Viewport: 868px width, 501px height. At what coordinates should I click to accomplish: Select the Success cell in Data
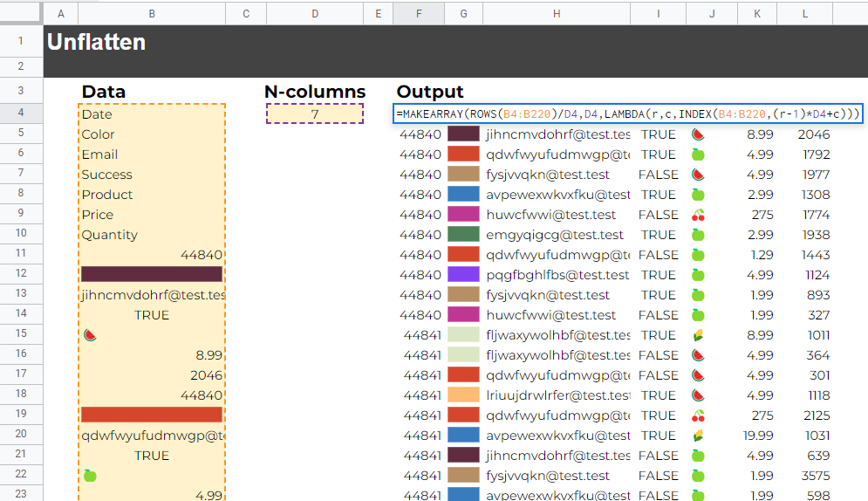point(152,175)
